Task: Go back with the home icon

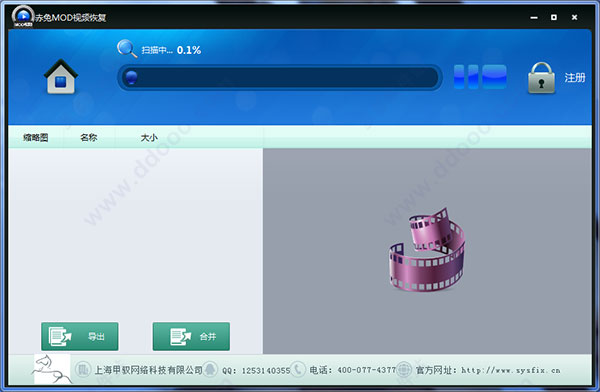Action: 61,77
